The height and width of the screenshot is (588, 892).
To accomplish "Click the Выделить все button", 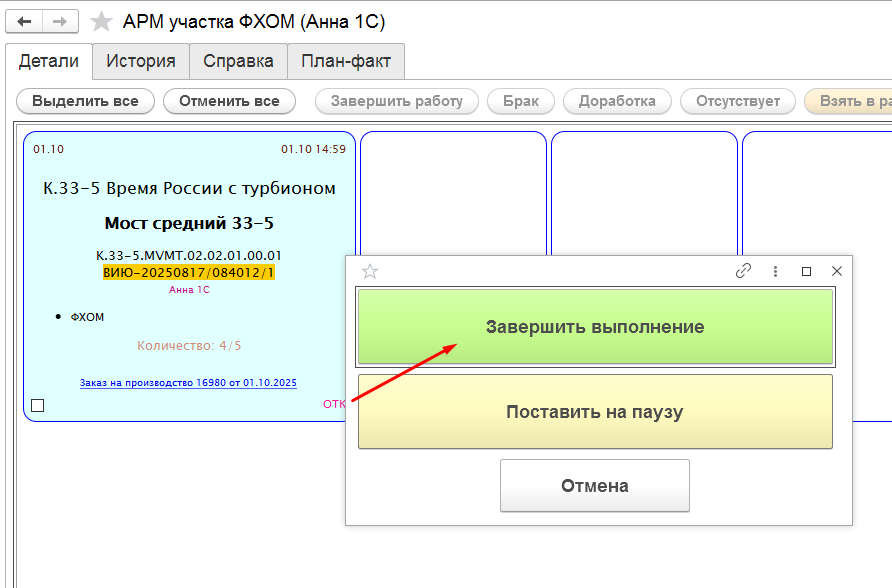I will (85, 101).
